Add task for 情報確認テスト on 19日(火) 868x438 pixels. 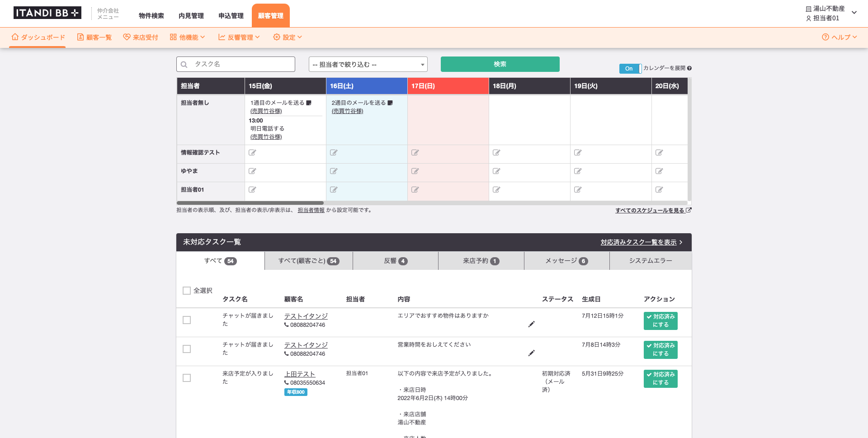[578, 153]
